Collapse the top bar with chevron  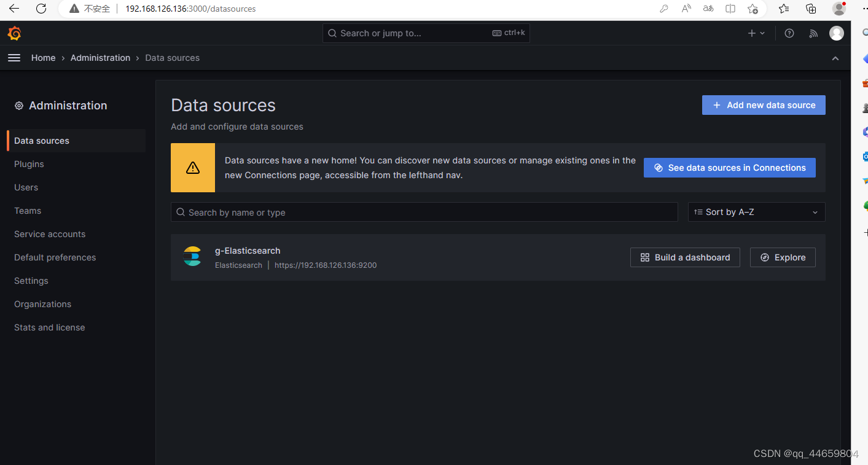coord(835,58)
